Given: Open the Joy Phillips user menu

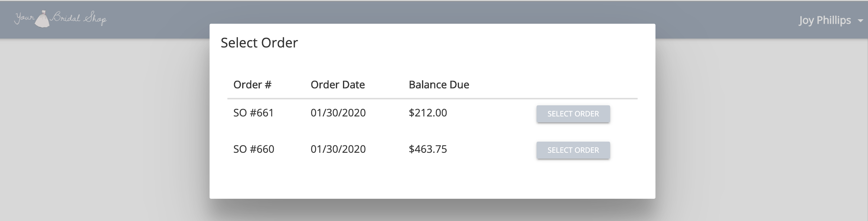Looking at the screenshot, I should pyautogui.click(x=830, y=20).
